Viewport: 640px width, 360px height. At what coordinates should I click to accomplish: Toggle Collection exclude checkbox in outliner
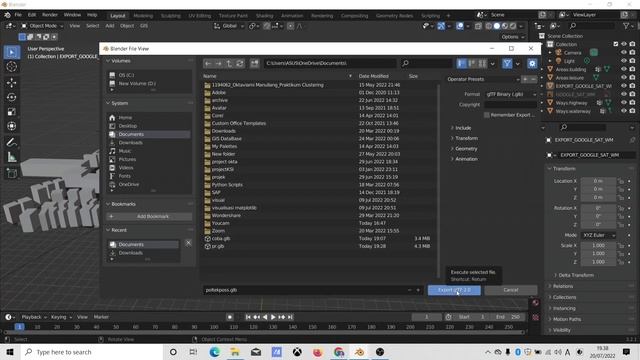point(616,44)
